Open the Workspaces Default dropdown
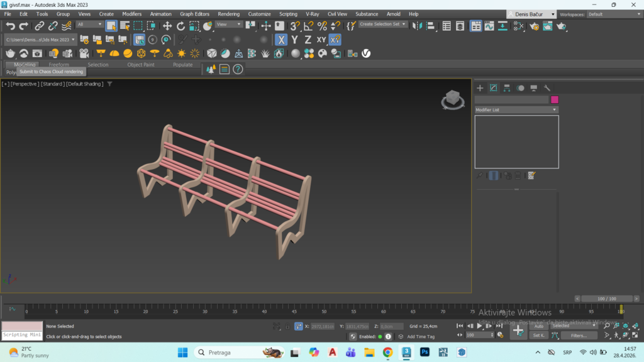 (x=614, y=14)
